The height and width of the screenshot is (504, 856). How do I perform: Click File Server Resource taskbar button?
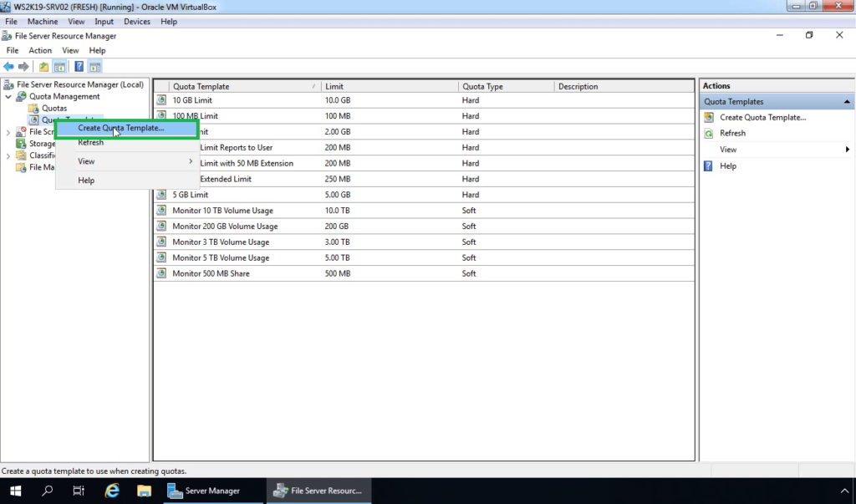click(x=318, y=491)
